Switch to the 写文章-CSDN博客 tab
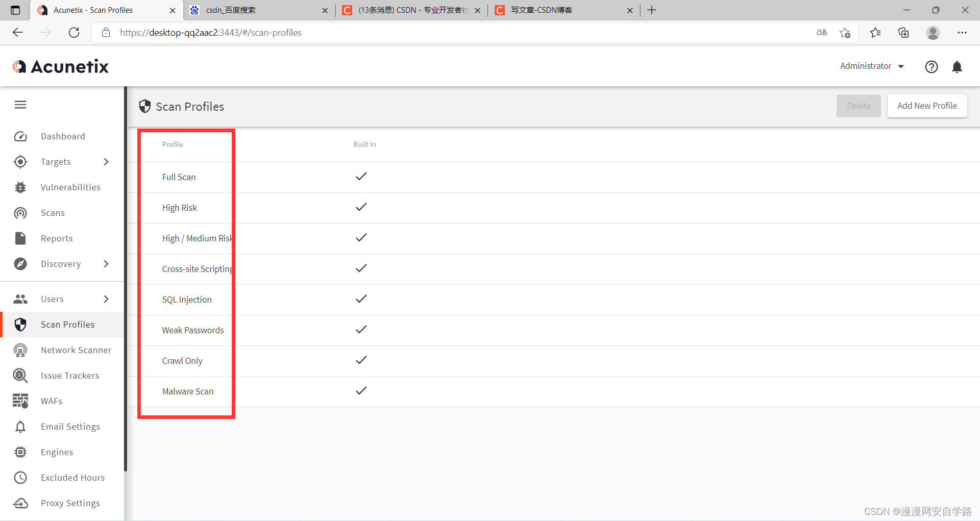Screen dimensions: 980x521 click(564, 10)
